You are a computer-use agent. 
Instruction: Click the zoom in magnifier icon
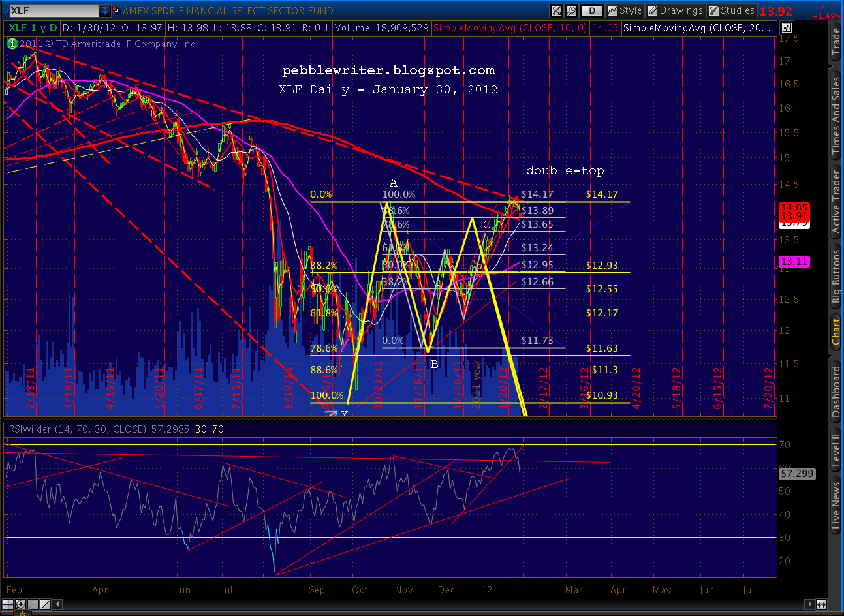[22, 604]
